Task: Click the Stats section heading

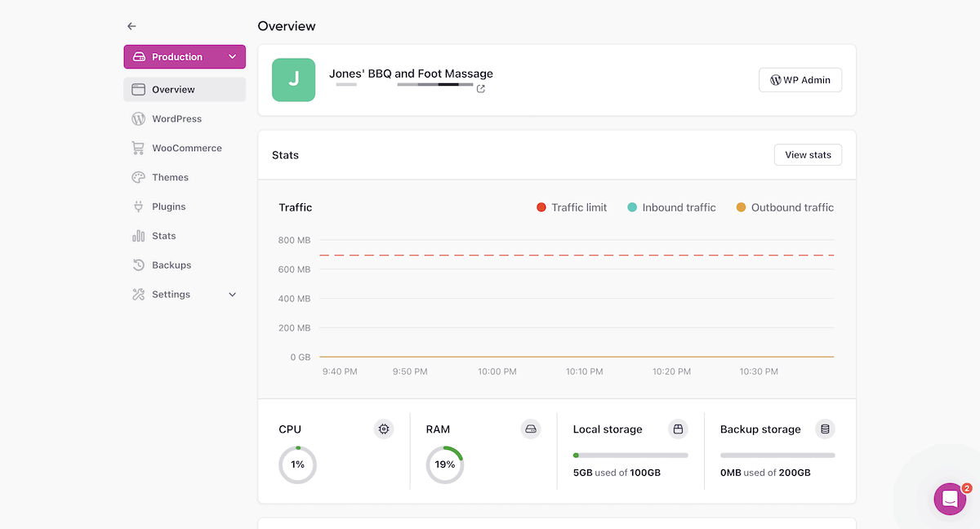Action: pyautogui.click(x=285, y=155)
